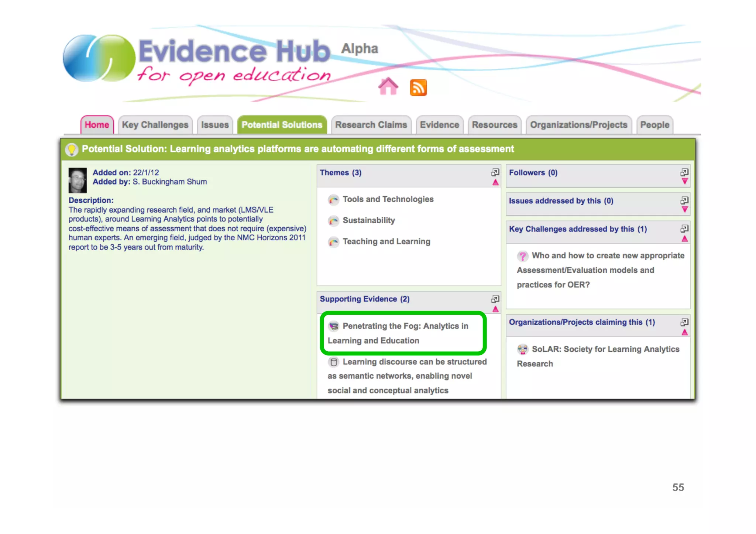Collapse Organizations/Projects claiming this arrow
756x534 pixels.
[684, 333]
